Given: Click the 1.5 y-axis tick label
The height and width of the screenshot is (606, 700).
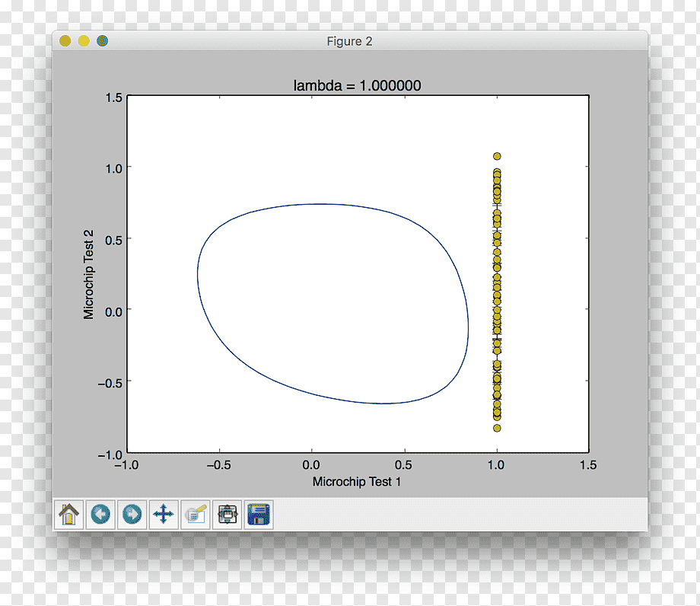Looking at the screenshot, I should click(113, 97).
